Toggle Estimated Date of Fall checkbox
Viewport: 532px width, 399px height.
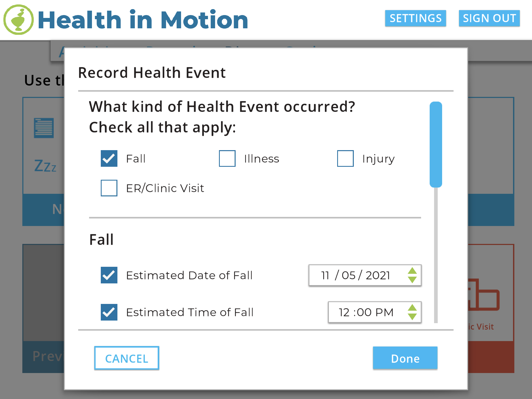tap(109, 275)
